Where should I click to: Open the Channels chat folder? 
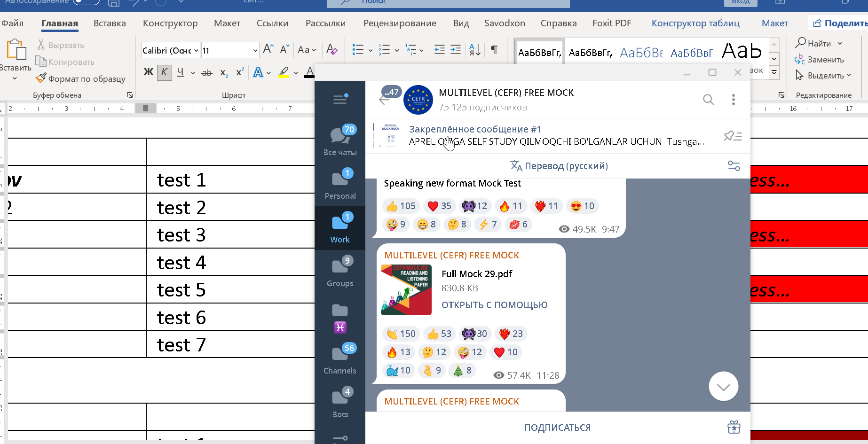pyautogui.click(x=340, y=359)
